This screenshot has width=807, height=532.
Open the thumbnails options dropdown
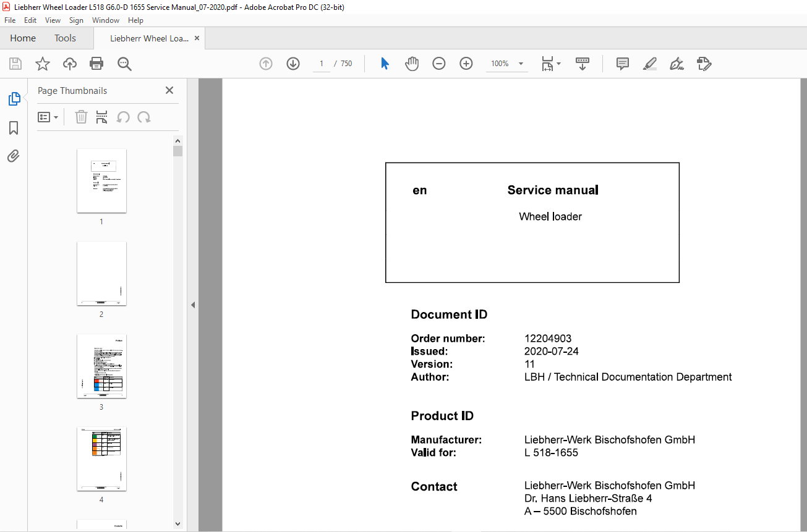click(x=48, y=117)
